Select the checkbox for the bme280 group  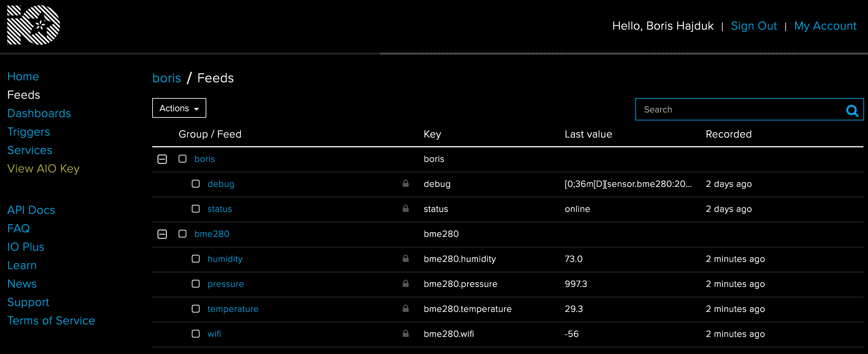point(182,234)
